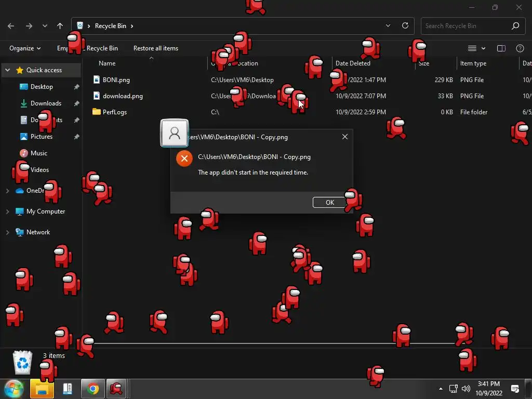
Task: Click the 10/9/2022 7:07 PM date cell
Action: click(x=361, y=96)
